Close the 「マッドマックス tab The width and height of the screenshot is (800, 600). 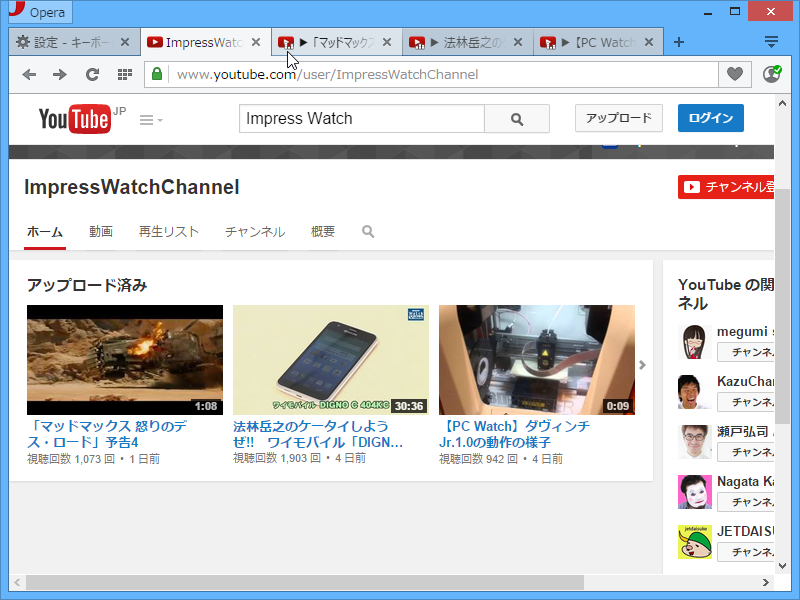coord(387,42)
